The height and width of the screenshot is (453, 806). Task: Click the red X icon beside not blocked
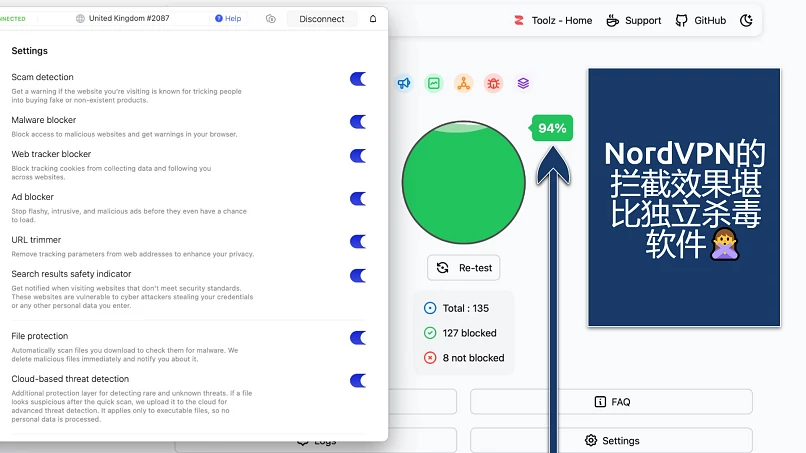pos(430,358)
